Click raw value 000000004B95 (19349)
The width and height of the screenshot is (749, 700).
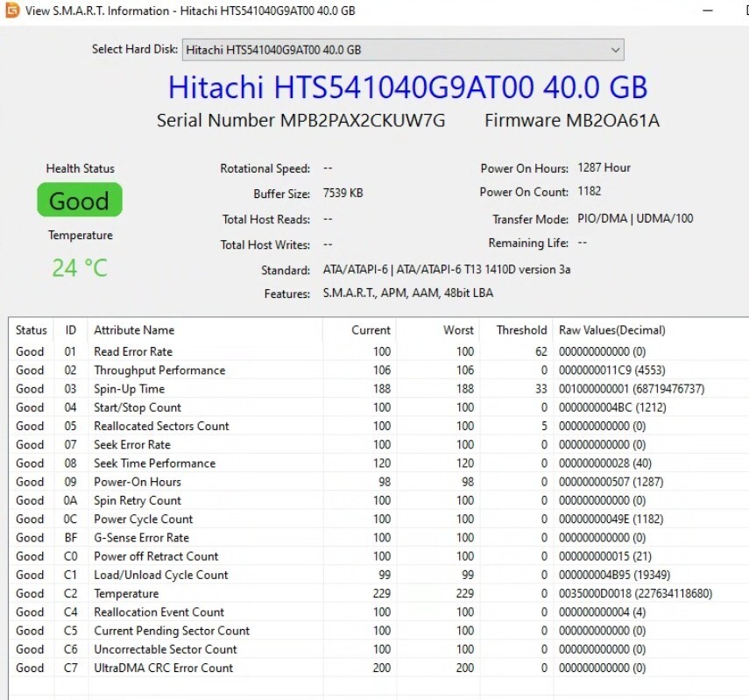(x=614, y=576)
